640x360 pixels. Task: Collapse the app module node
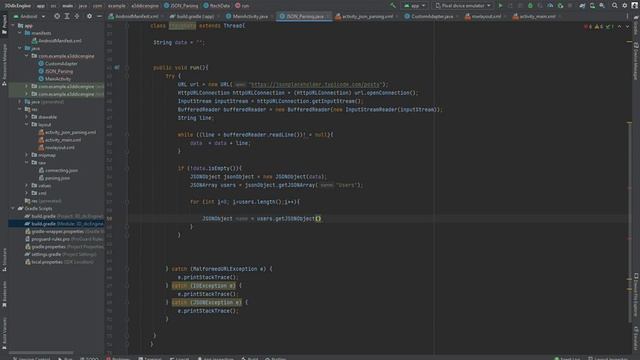(13, 25)
